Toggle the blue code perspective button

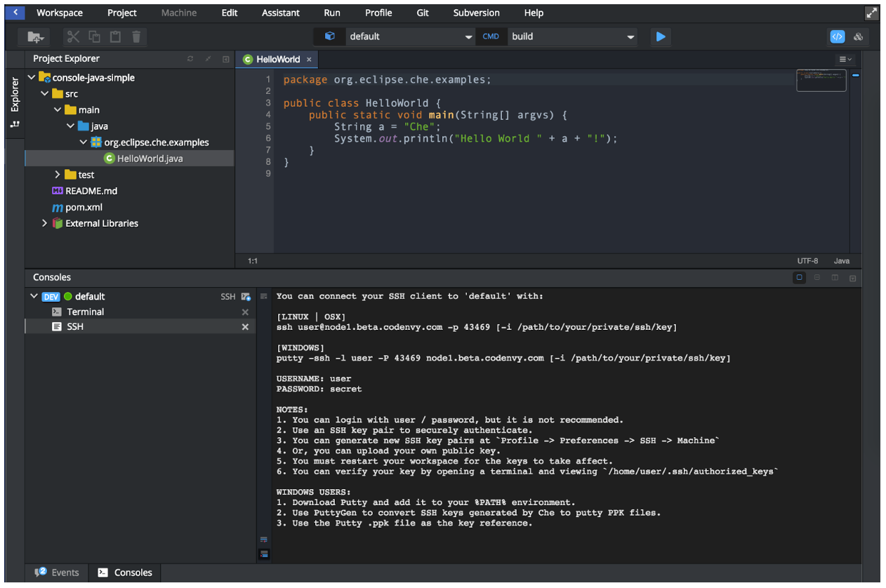pos(837,36)
